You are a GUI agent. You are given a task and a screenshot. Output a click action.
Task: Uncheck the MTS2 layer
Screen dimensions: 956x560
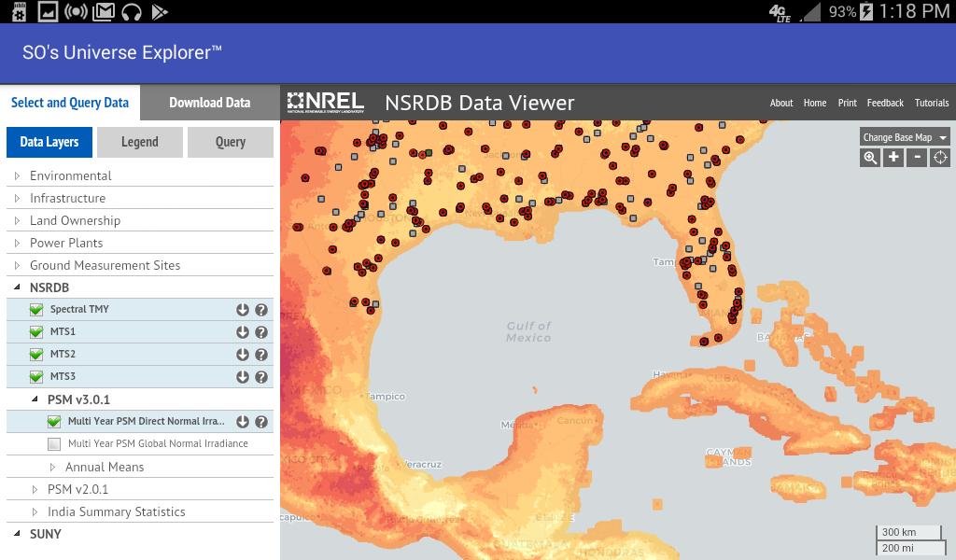pyautogui.click(x=36, y=355)
